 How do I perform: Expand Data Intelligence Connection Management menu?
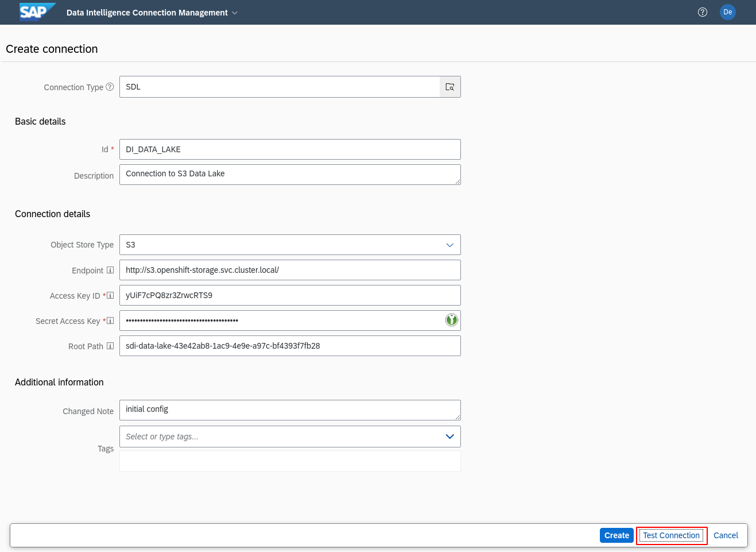tap(152, 13)
